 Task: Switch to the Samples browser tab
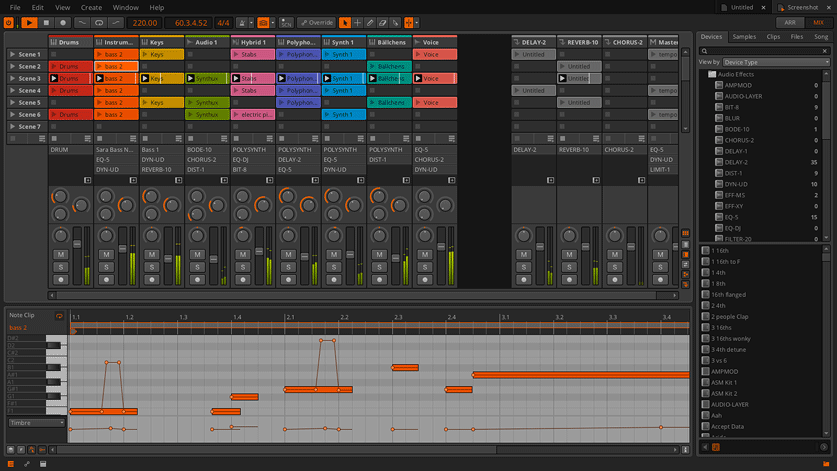744,37
